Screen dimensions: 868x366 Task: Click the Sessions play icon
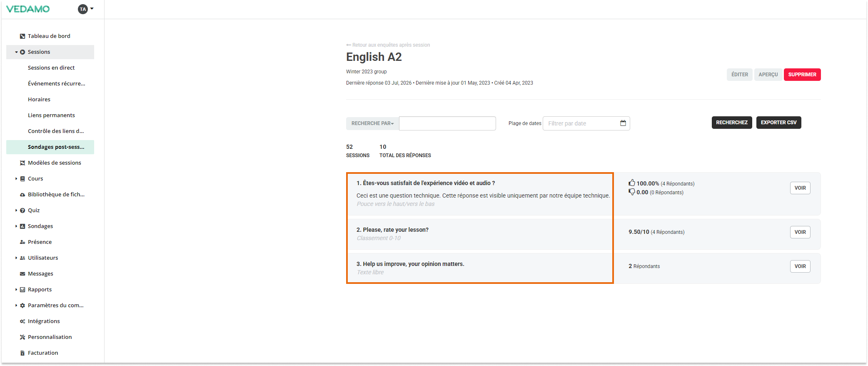click(22, 52)
